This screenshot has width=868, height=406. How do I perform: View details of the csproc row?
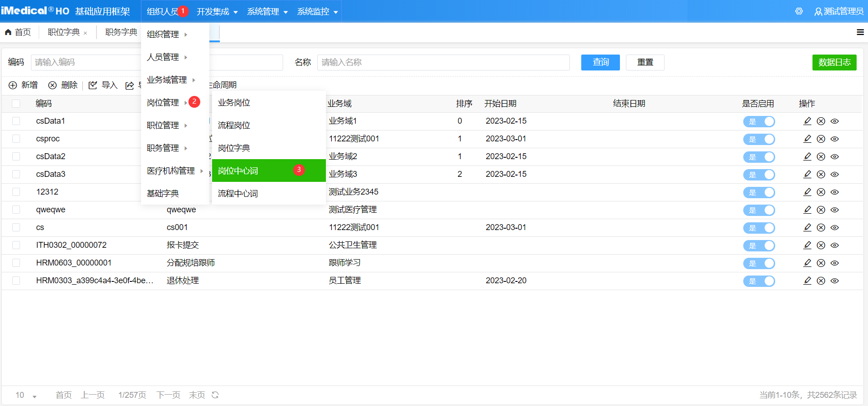(835, 139)
